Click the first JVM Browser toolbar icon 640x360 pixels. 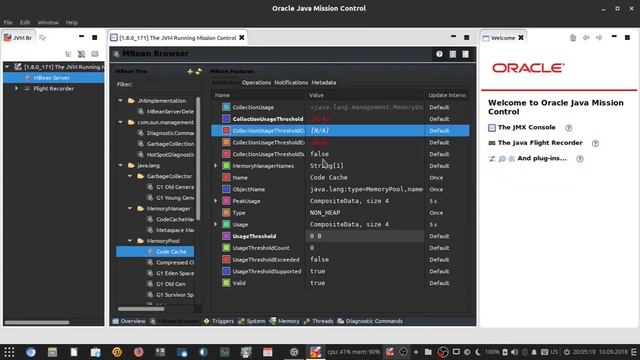(68, 54)
